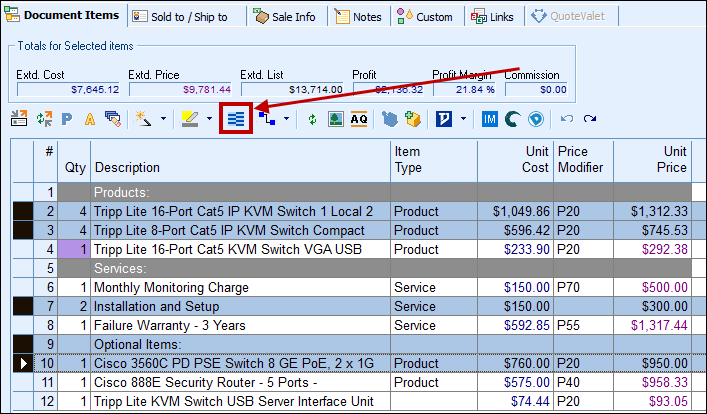Click the AQ toolbar icon
The width and height of the screenshot is (707, 414).
(359, 119)
